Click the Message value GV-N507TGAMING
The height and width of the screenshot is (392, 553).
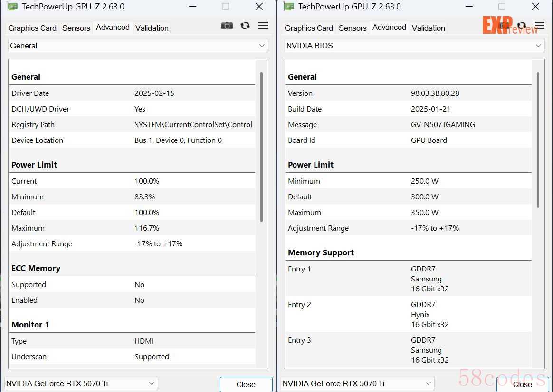coord(443,125)
